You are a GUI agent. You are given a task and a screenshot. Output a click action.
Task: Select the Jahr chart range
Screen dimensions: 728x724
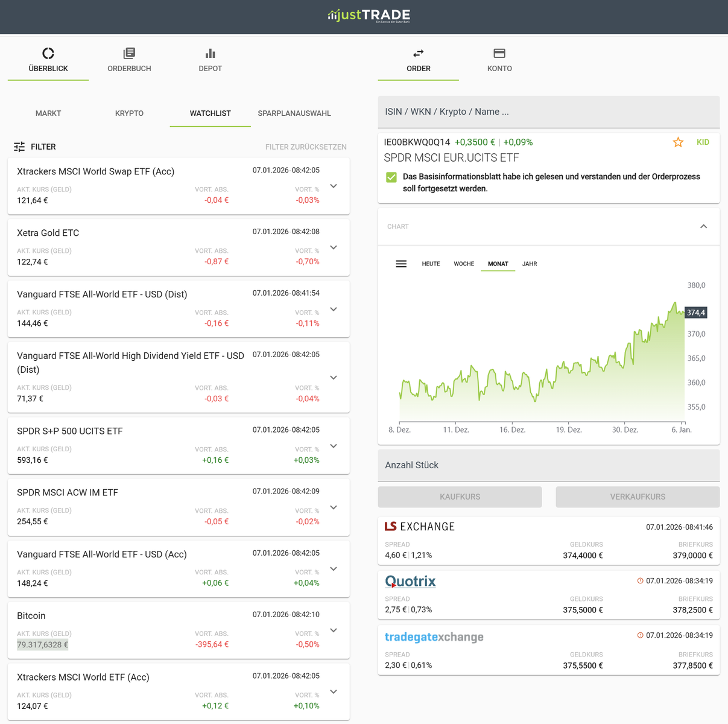click(x=530, y=264)
